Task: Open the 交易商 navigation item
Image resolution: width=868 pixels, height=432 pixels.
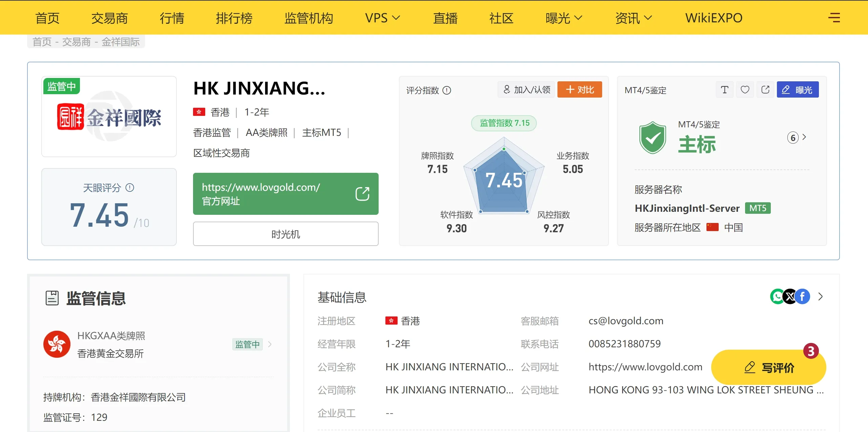Action: [x=110, y=18]
